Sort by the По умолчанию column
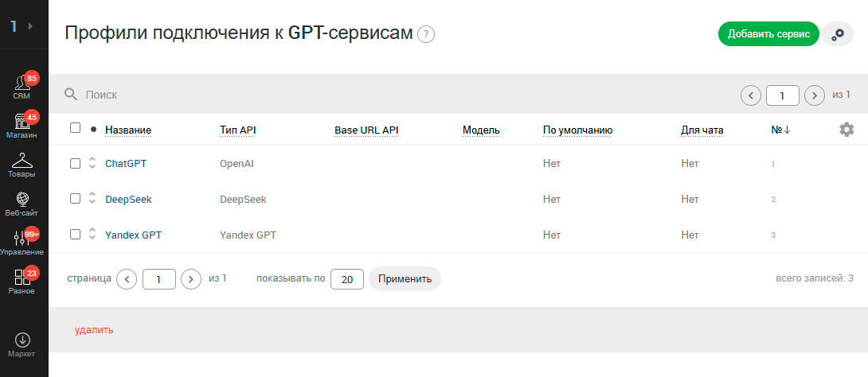868x377 pixels. [x=577, y=130]
